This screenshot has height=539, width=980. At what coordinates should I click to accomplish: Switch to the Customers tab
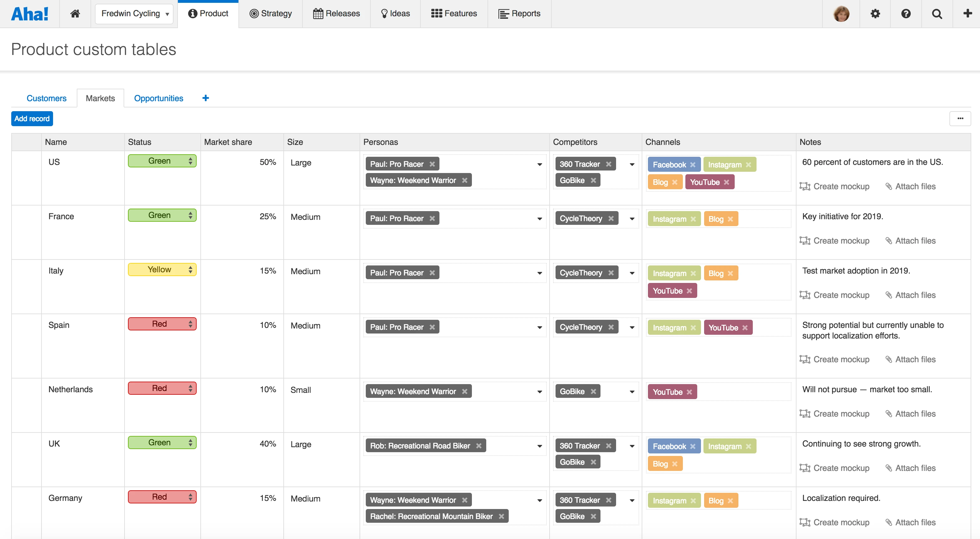(x=47, y=98)
